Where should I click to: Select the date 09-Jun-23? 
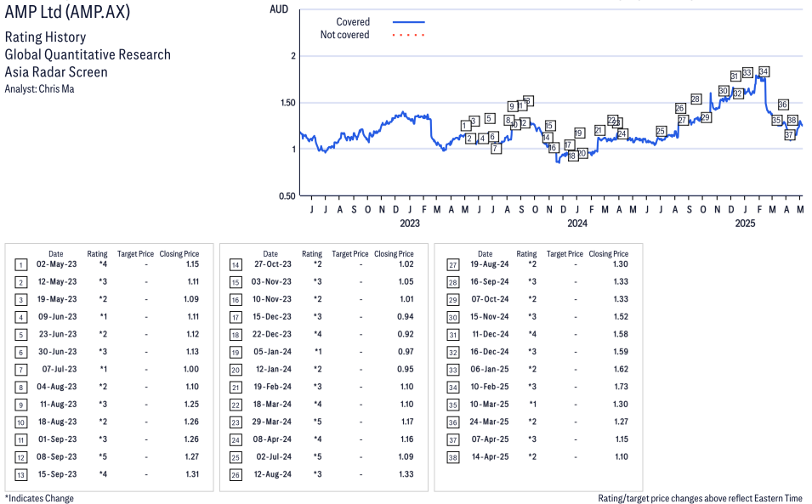58,316
